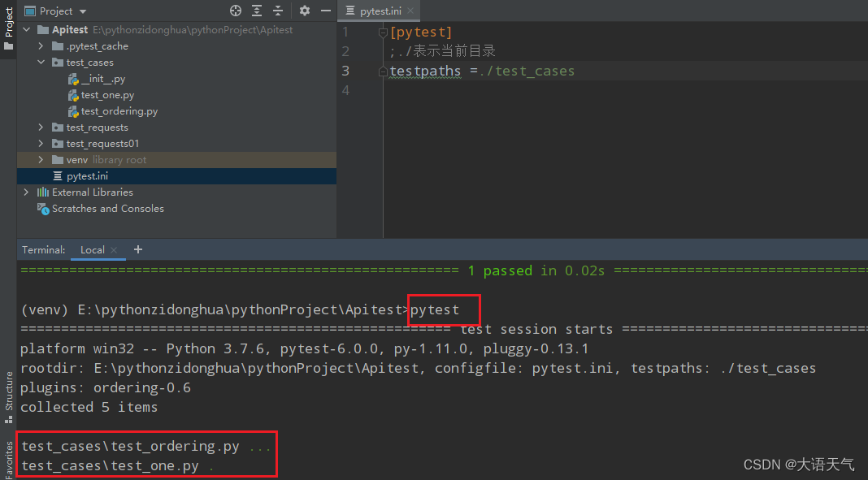Viewport: 868px width, 480px height.
Task: Click the pytest command in terminal
Action: coord(435,309)
